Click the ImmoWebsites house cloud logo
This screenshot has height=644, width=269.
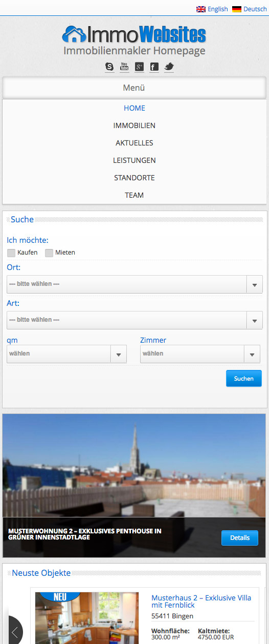click(x=74, y=34)
